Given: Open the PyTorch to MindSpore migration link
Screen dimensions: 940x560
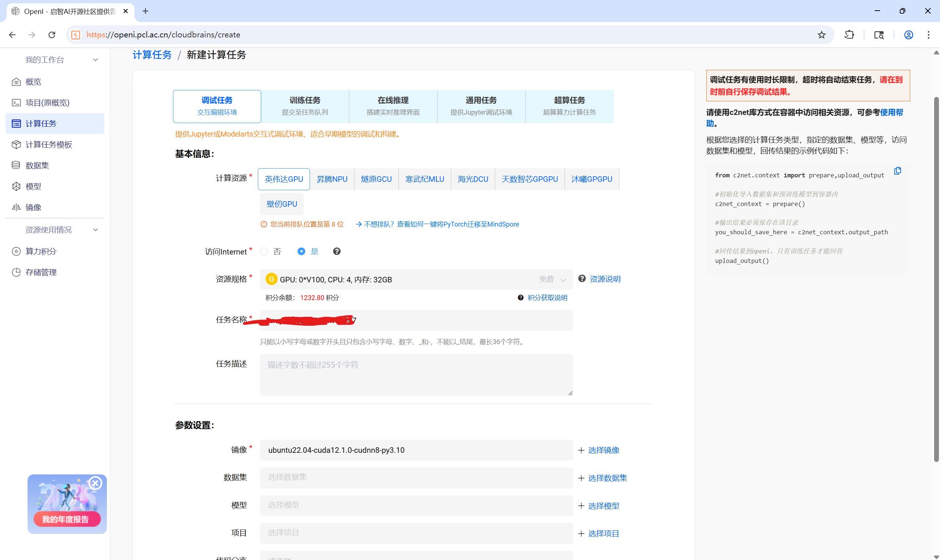Looking at the screenshot, I should (x=441, y=224).
